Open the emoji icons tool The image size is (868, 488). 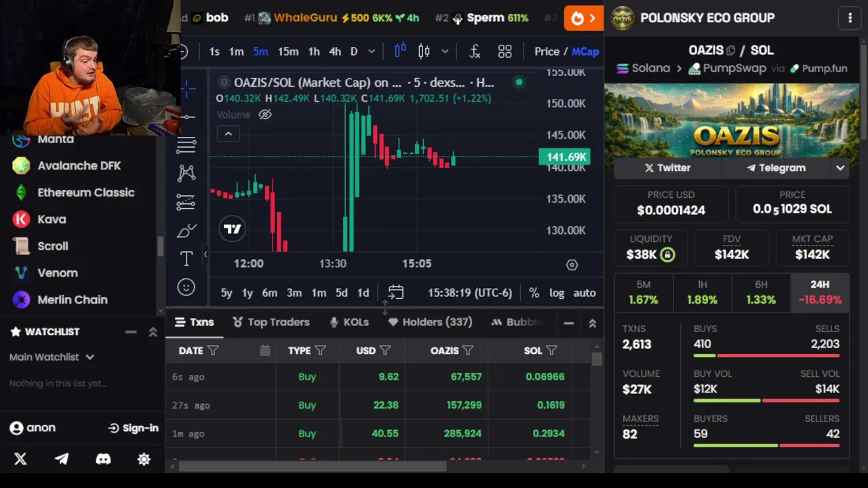click(186, 287)
